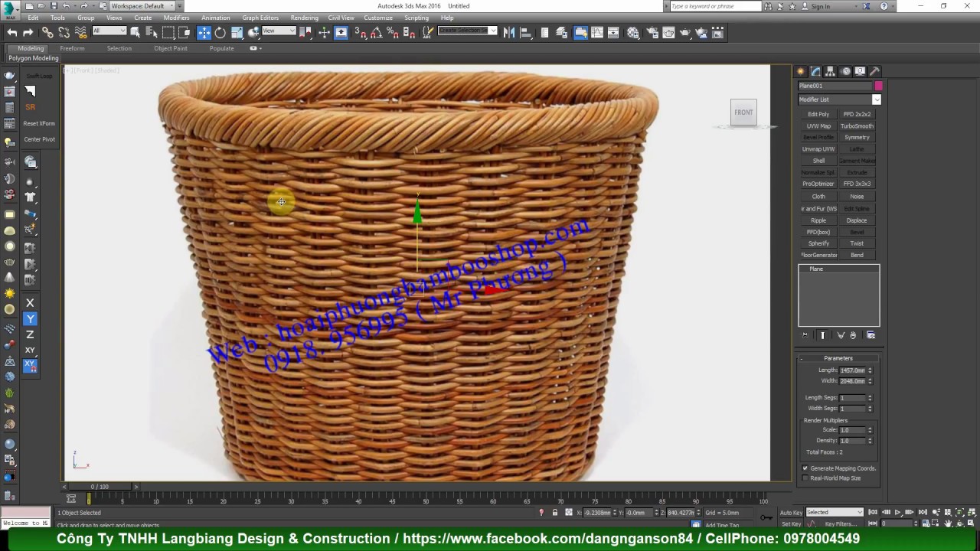This screenshot has height=551, width=980.
Task: Select the Select and Link tool
Action: point(47,32)
